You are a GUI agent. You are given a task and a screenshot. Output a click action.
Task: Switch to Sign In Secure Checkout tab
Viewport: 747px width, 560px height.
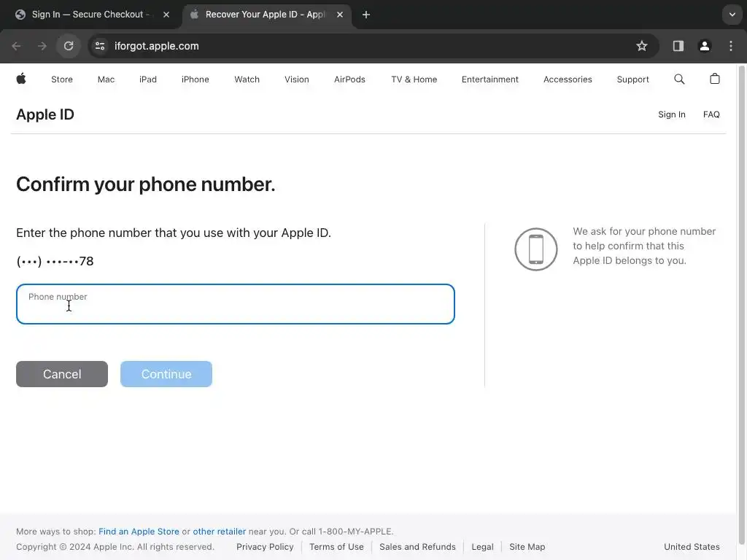[92, 15]
